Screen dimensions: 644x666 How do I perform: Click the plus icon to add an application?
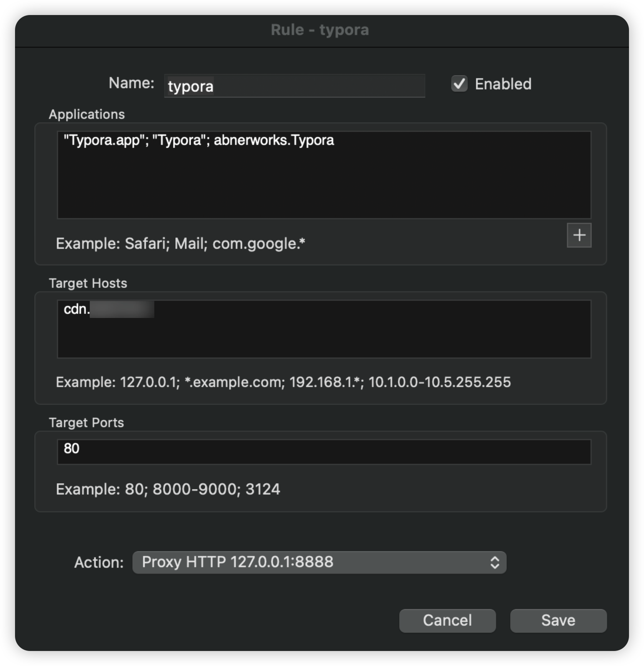[x=579, y=235]
